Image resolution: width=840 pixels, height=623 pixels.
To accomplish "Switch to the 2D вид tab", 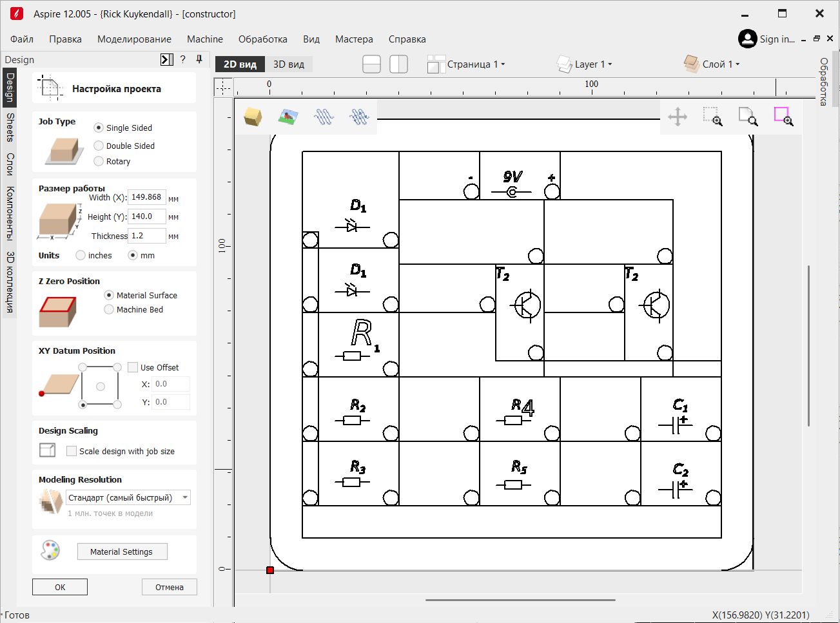I will click(240, 64).
